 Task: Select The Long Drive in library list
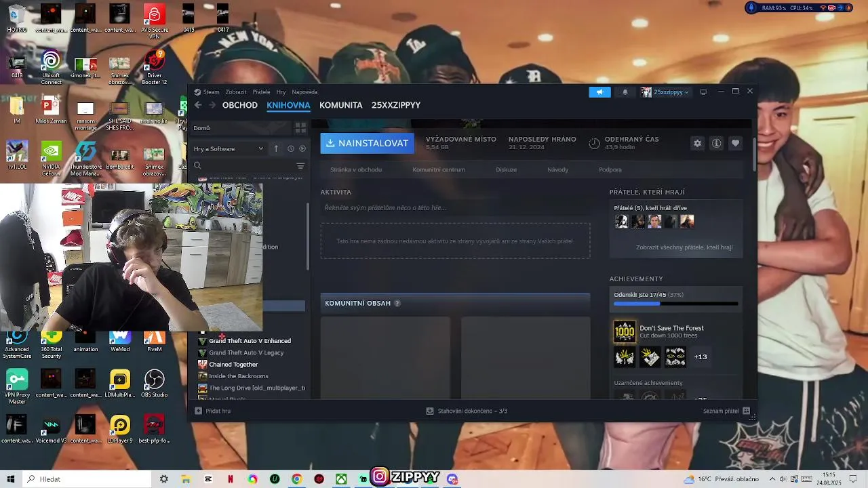[x=257, y=388]
